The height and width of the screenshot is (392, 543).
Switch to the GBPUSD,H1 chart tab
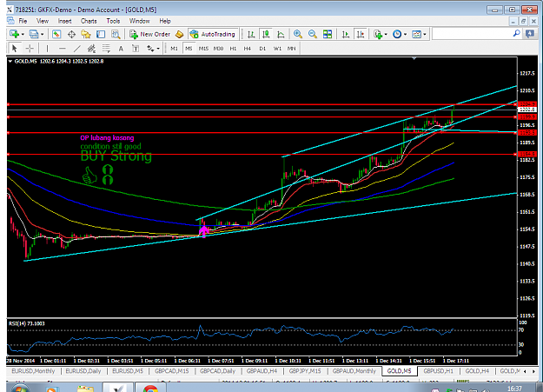pyautogui.click(x=438, y=371)
